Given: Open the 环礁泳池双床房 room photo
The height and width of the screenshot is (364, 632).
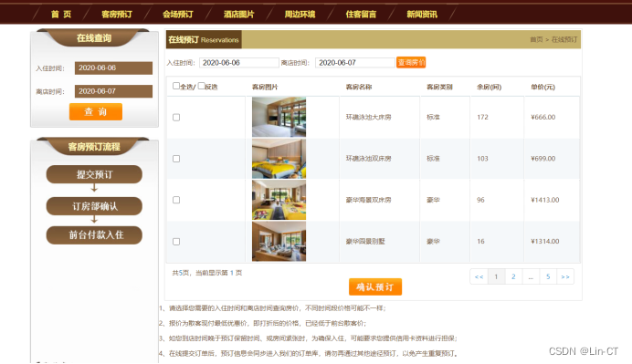Looking at the screenshot, I should click(279, 159).
